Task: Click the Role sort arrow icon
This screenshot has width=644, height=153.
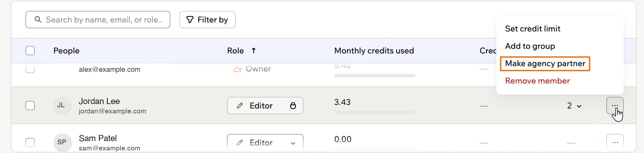Action: click(x=254, y=51)
